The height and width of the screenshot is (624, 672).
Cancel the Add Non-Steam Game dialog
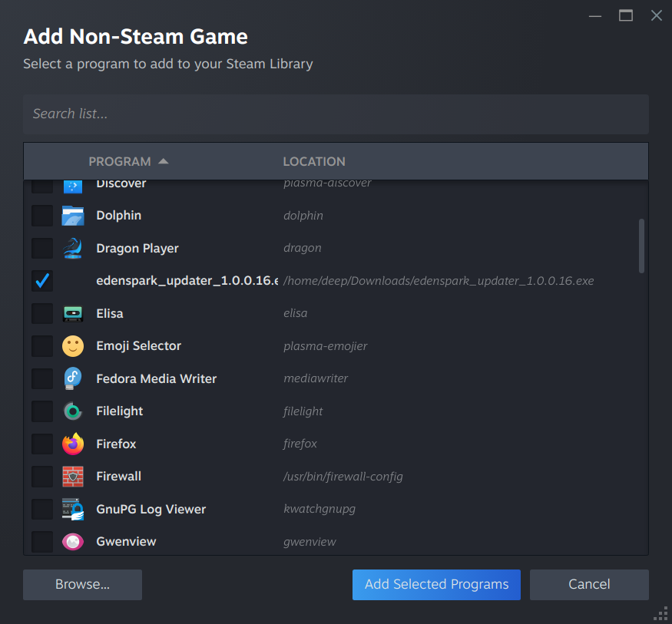point(589,585)
